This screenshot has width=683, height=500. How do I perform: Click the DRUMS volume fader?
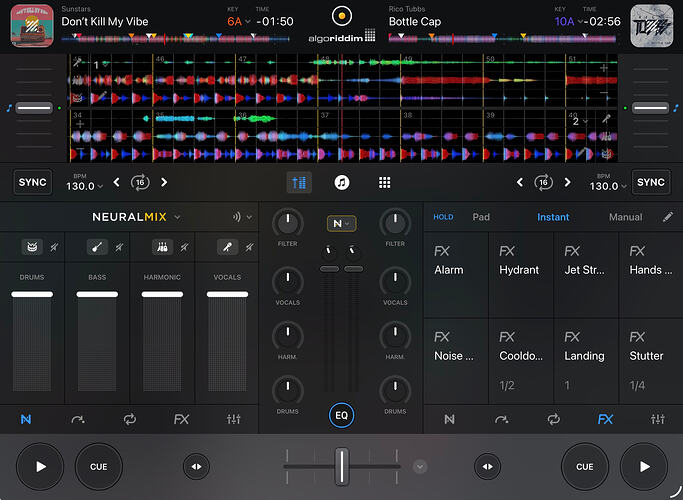click(x=32, y=294)
